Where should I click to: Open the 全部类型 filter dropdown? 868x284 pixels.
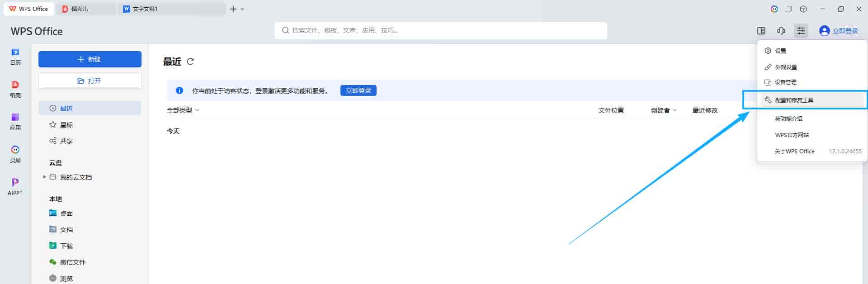point(183,110)
